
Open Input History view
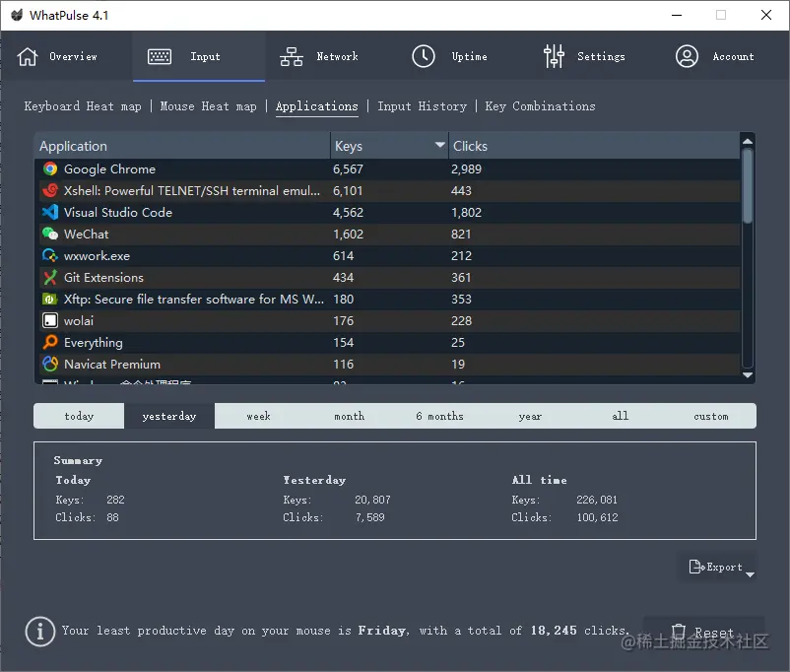pos(423,106)
